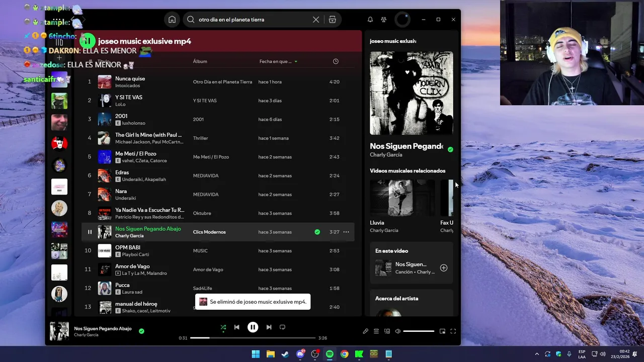Open album cover thumbnail for 2001
The image size is (644, 362).
click(105, 119)
